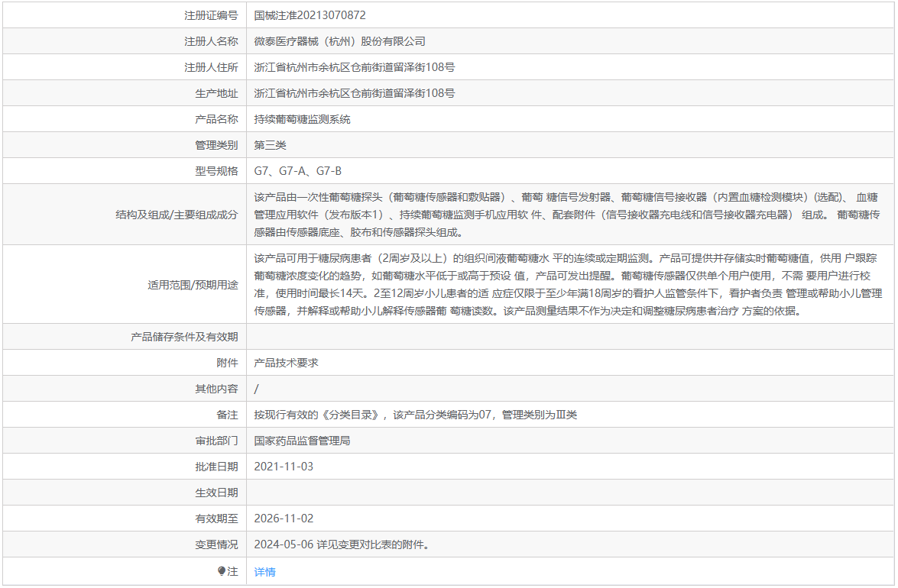Click the 生效日期 label
The width and height of the screenshot is (898, 588).
coord(216,493)
